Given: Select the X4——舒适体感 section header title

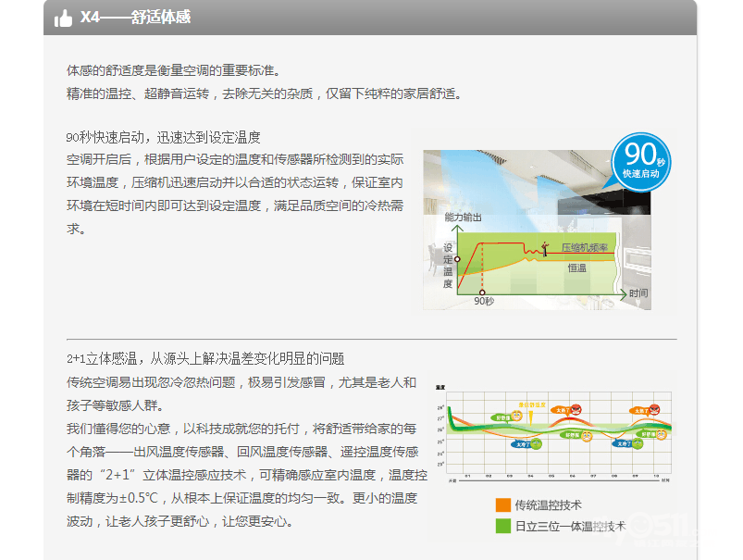Looking at the screenshot, I should [x=135, y=18].
